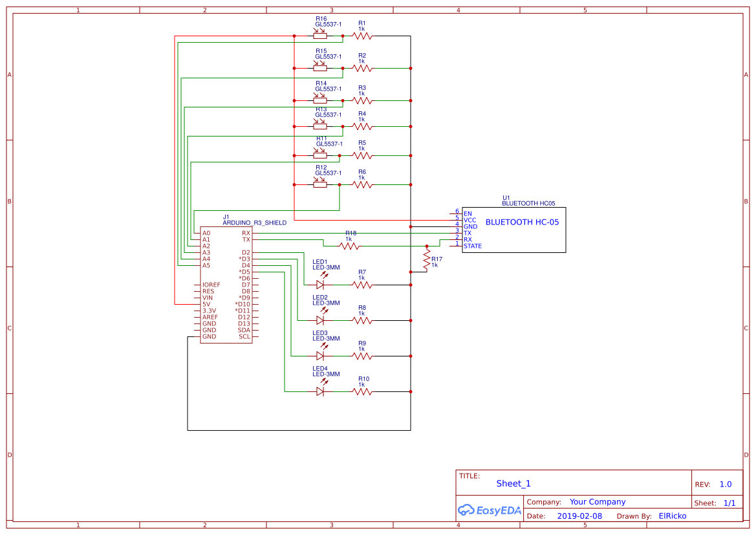Viewport: 756px width, 535px height.
Task: Click the Your Company field
Action: [x=597, y=501]
